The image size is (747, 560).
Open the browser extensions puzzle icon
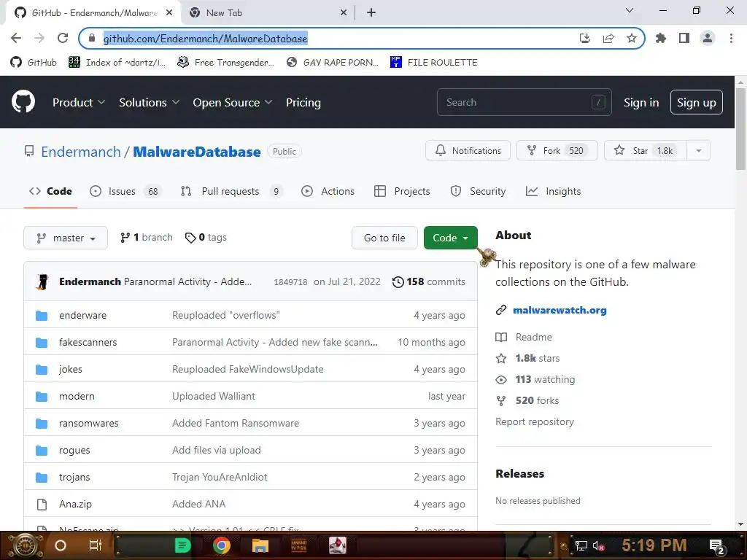pyautogui.click(x=660, y=38)
